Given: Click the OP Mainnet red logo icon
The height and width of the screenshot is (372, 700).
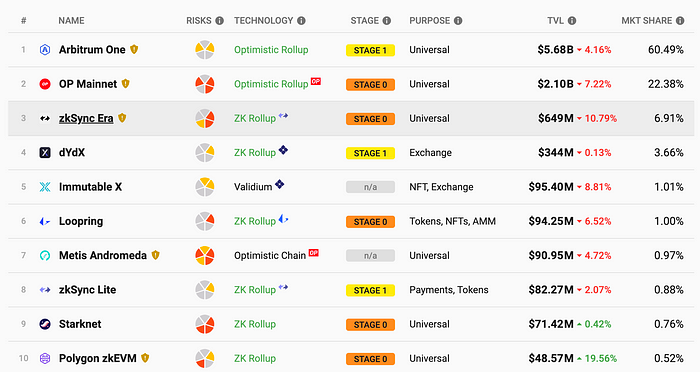Looking at the screenshot, I should [x=45, y=84].
